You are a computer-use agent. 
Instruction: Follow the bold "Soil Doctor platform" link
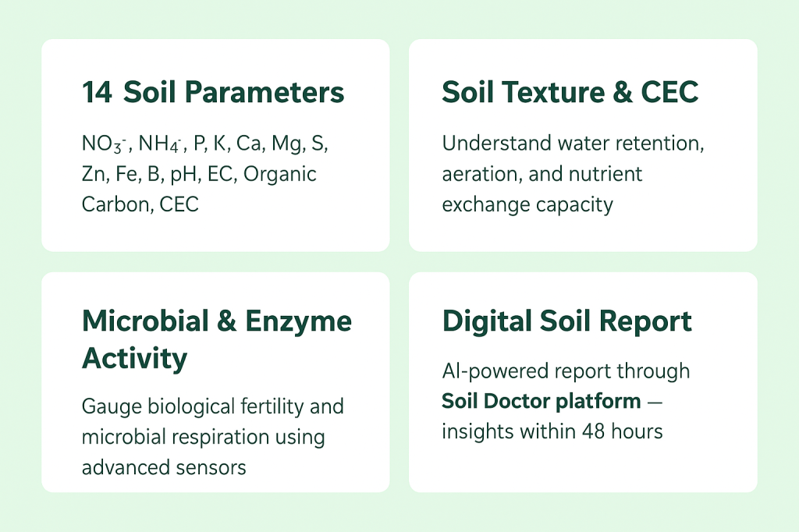point(541,402)
